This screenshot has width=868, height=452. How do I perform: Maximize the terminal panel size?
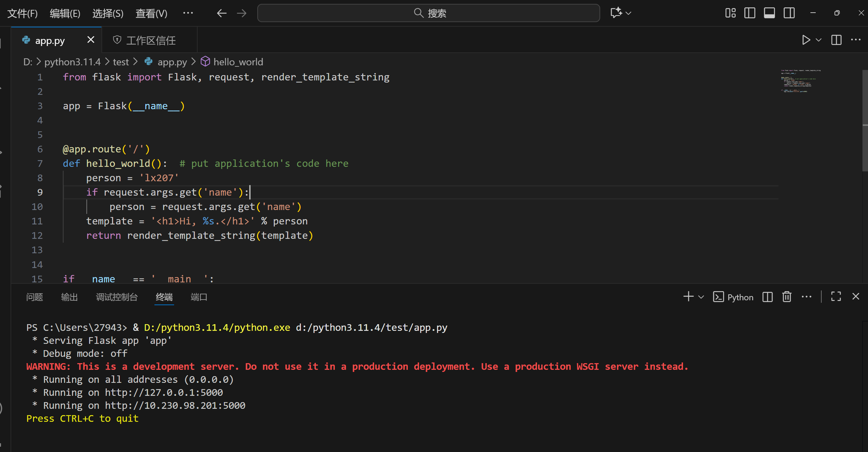click(x=836, y=297)
